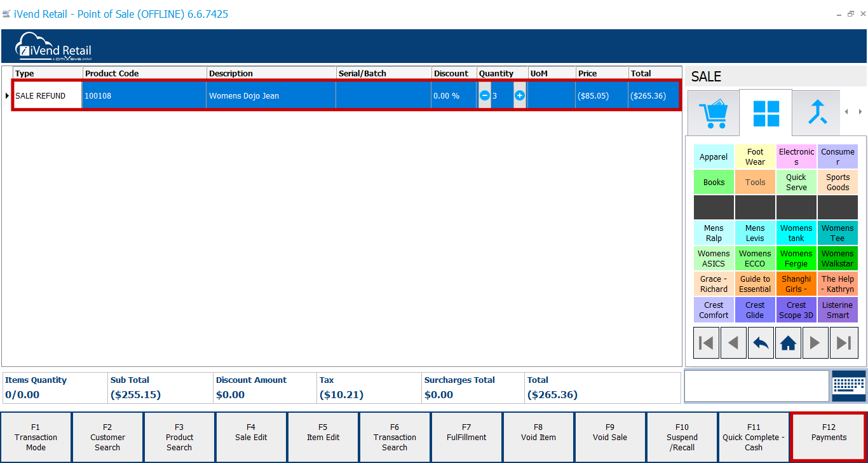Click the Quantity column header

[x=503, y=73]
